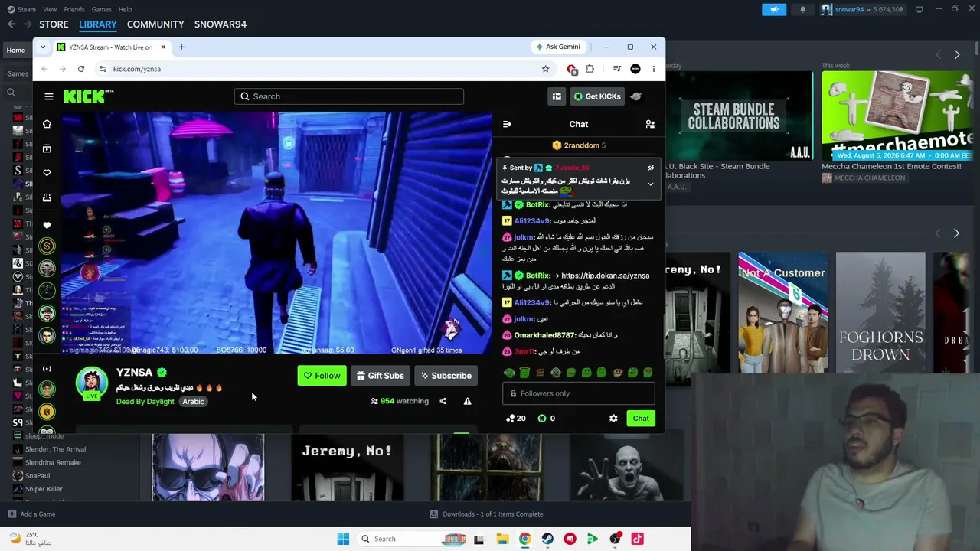Focus the Kick search field
Viewport: 980px width, 551px height.
[x=349, y=96]
